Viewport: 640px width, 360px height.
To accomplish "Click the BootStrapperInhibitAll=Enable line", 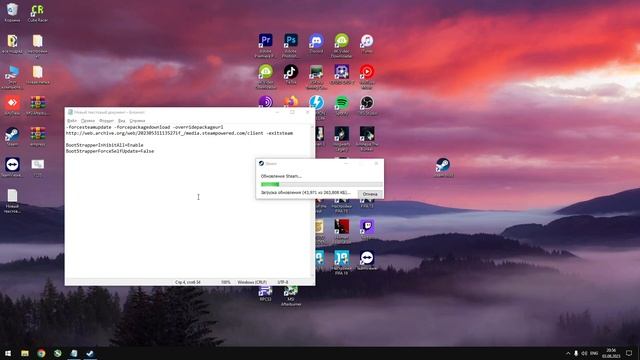I will [x=104, y=145].
